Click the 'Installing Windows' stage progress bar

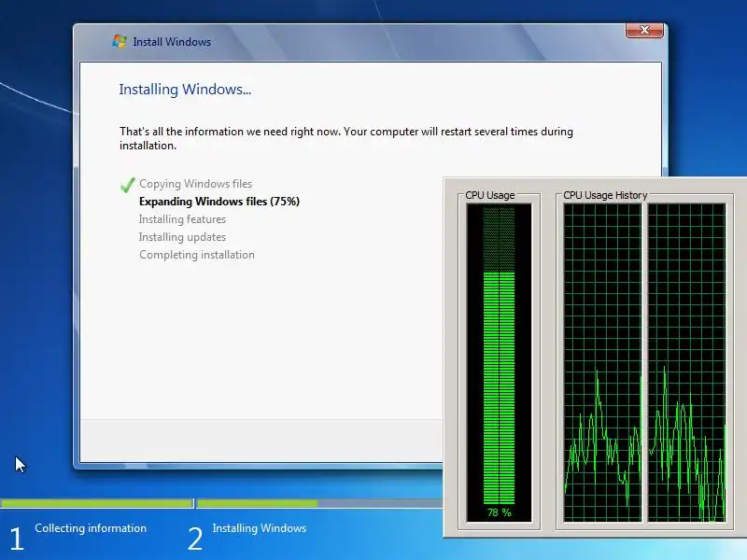tap(319, 503)
